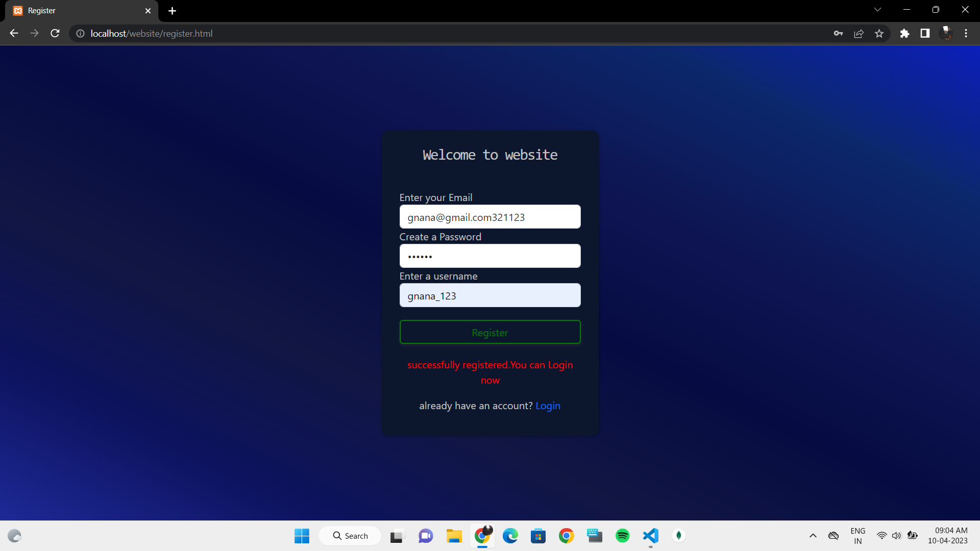Switch to active Chrome profile window on taskbar

[482, 536]
